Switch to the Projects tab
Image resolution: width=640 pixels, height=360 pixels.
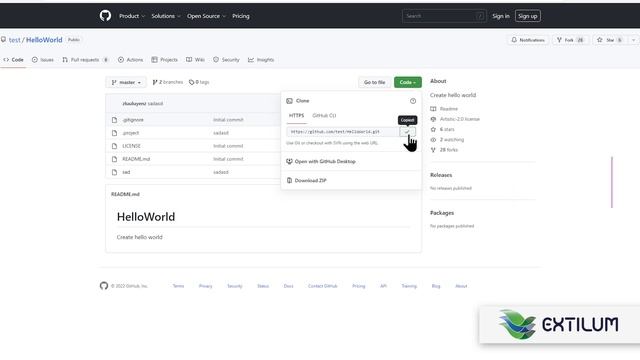(x=164, y=60)
